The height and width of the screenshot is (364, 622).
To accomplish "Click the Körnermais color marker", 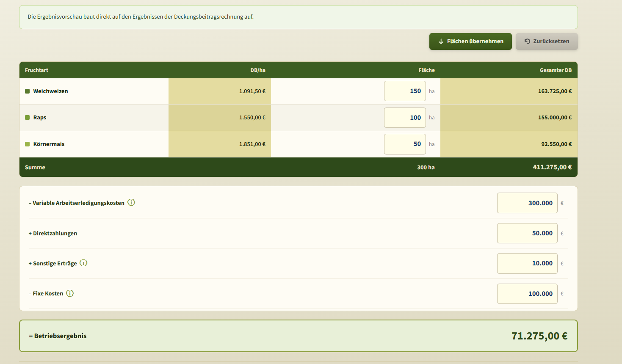I will [x=28, y=144].
